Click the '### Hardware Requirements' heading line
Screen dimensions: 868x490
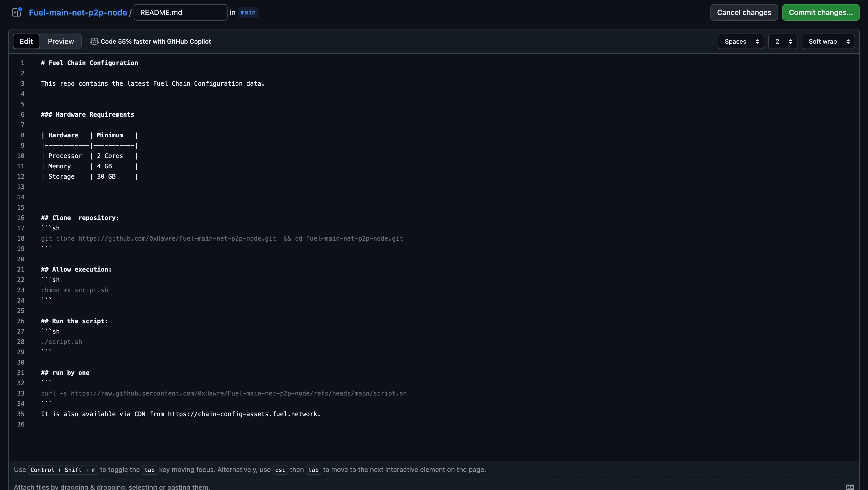pos(88,115)
